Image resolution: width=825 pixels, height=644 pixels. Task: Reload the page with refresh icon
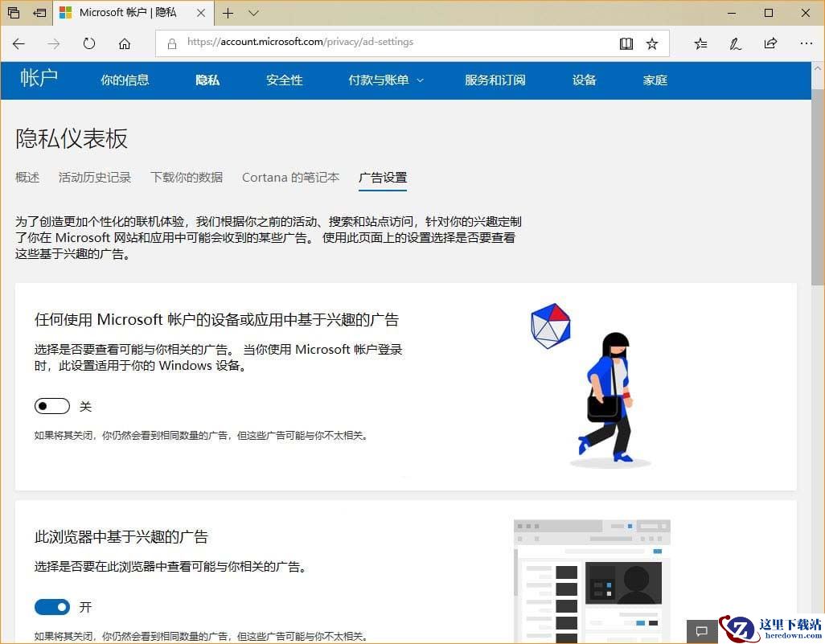click(89, 43)
